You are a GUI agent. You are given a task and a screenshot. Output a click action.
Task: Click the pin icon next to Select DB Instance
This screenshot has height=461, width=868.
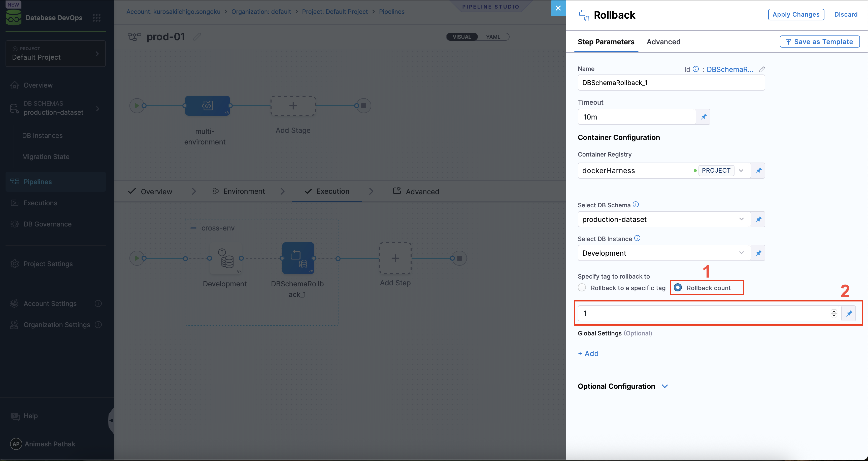pos(758,253)
